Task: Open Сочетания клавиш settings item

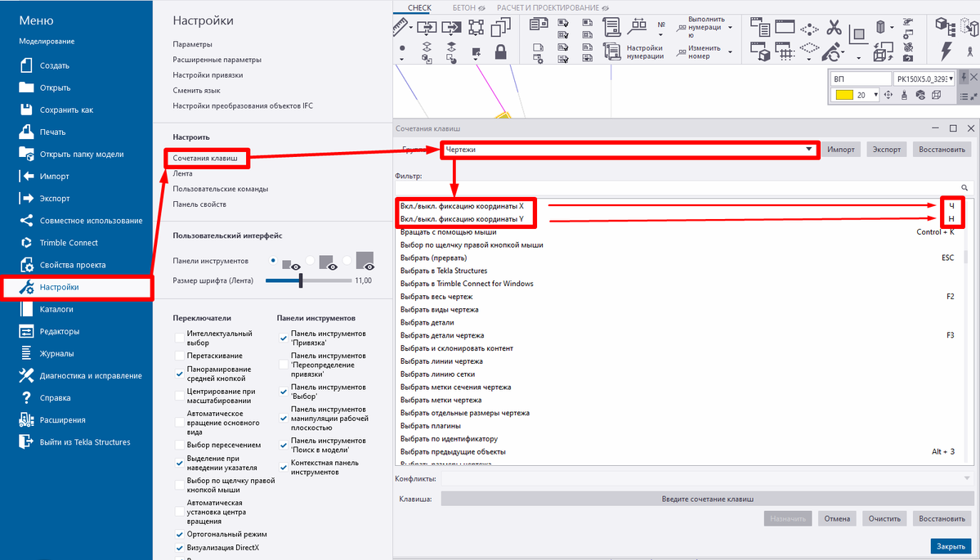Action: (x=205, y=158)
